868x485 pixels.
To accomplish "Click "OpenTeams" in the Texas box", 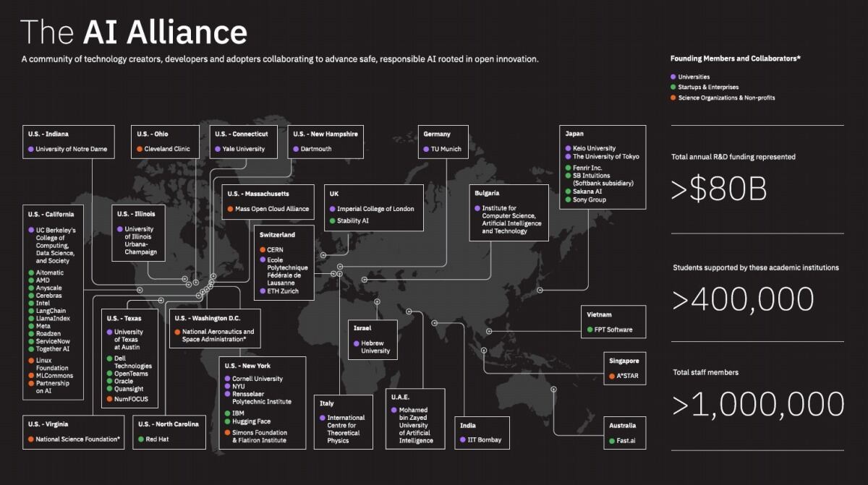I will click(131, 374).
